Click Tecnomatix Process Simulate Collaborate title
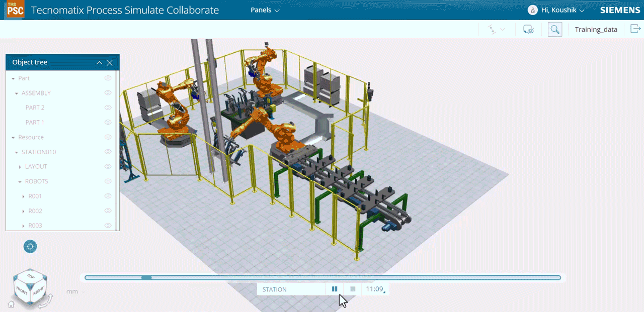This screenshot has height=312, width=644. pyautogui.click(x=125, y=10)
